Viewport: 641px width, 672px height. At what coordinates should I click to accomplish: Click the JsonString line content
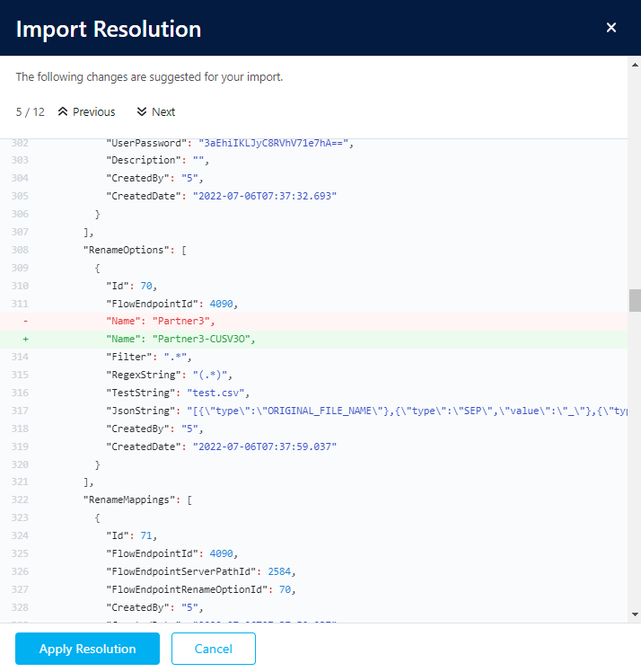tap(359, 411)
